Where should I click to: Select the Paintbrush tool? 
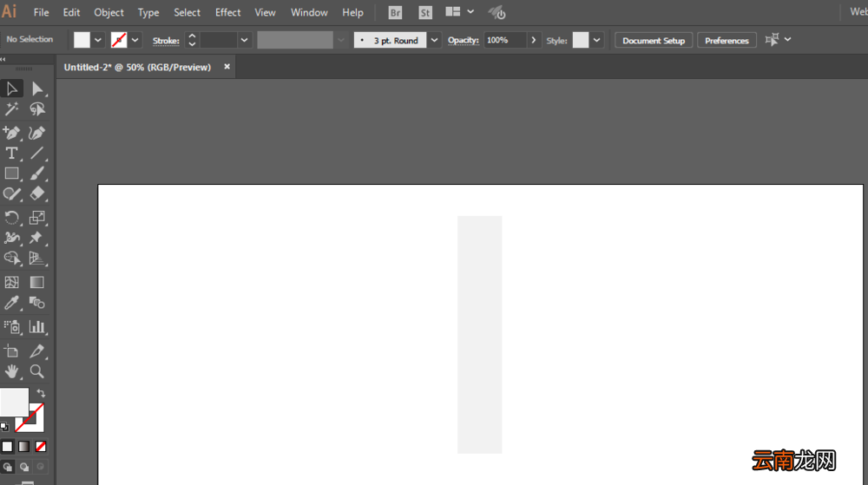pyautogui.click(x=37, y=174)
